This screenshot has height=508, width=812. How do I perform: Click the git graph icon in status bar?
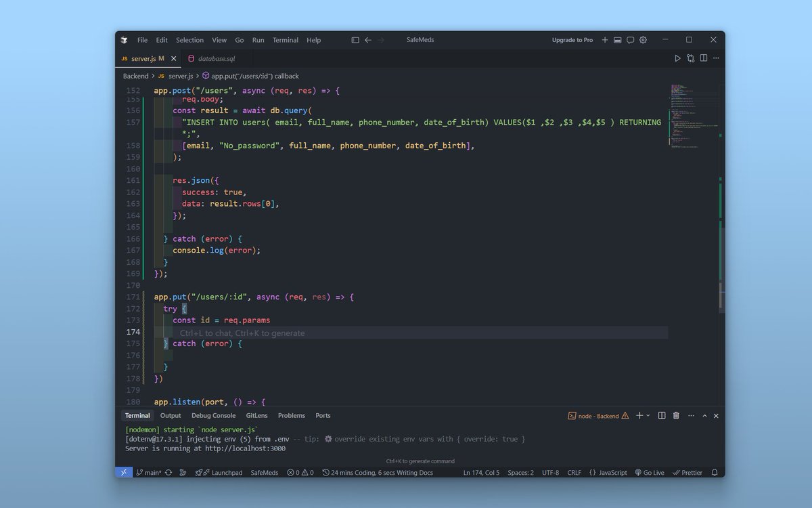183,472
